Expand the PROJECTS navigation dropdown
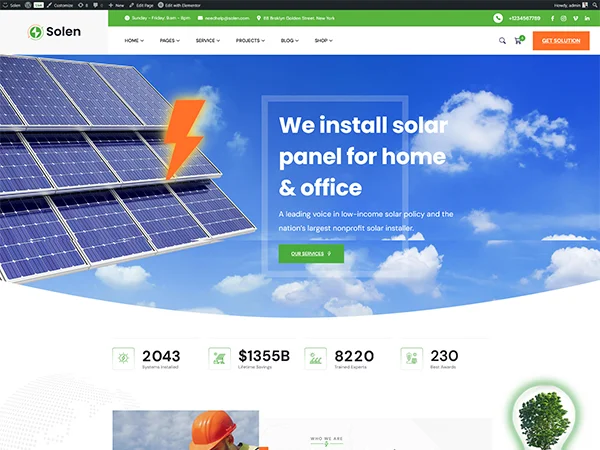This screenshot has width=600, height=450. click(x=250, y=41)
